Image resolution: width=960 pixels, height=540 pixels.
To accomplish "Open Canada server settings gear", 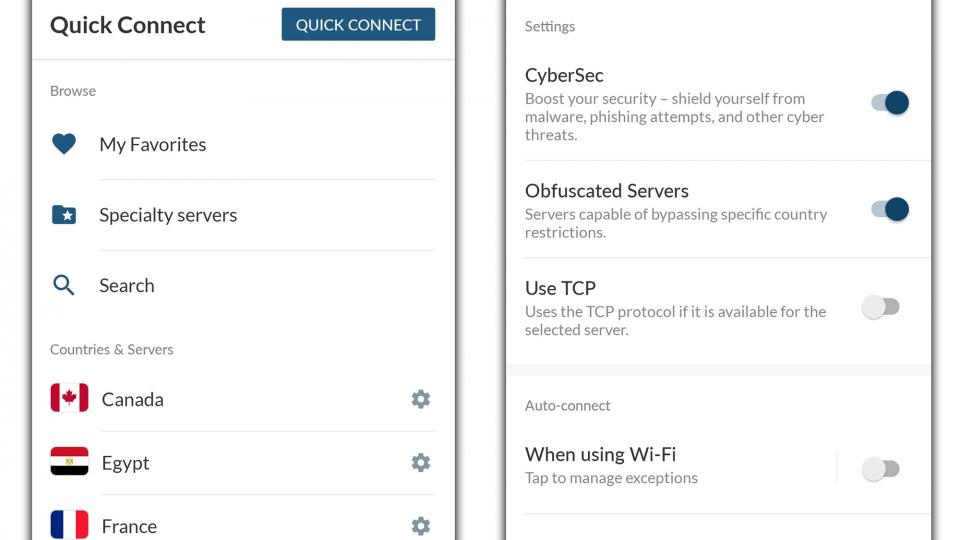I will (x=421, y=399).
